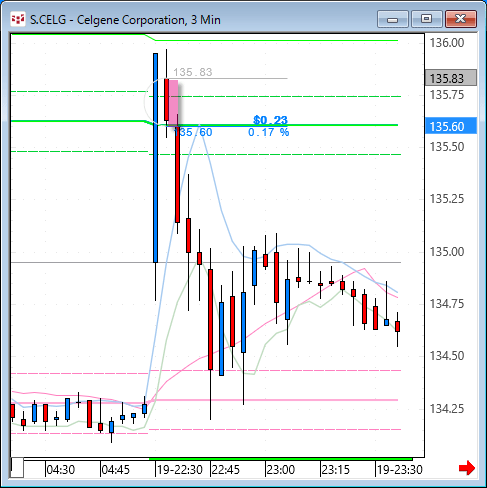
Task: Click the 19-23:30 time axis label
Action: tap(400, 470)
